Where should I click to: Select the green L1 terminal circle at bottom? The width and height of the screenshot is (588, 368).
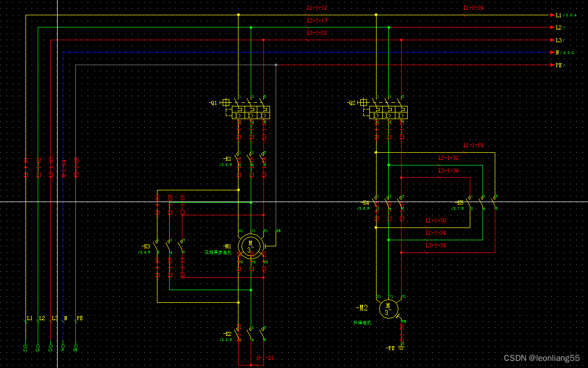[25, 346]
